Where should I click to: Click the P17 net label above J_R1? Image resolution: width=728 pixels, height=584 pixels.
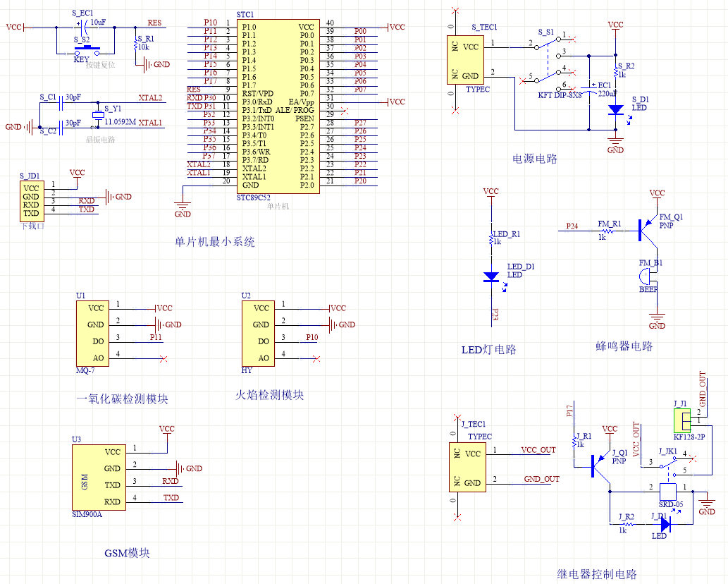[569, 410]
